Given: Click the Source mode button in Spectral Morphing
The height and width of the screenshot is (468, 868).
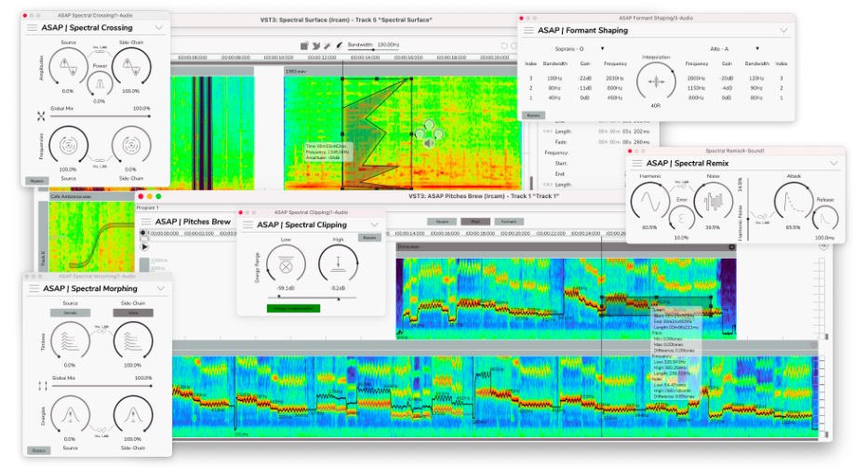Looking at the screenshot, I should click(x=71, y=313).
